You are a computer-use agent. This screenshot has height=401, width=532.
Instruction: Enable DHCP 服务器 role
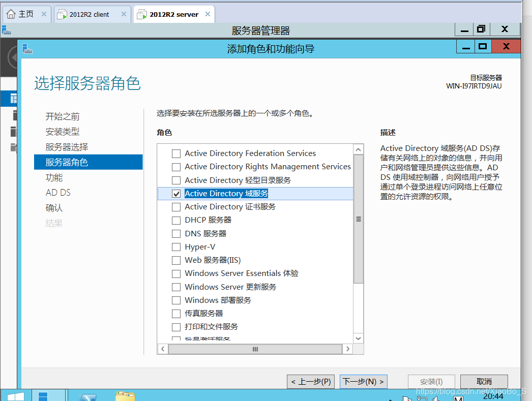176,221
